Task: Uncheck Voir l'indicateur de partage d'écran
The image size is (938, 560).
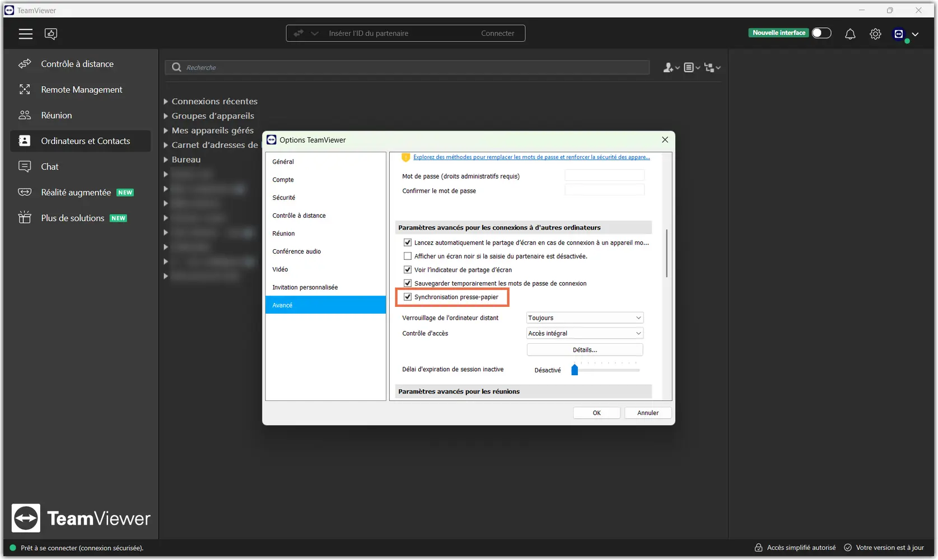Action: 408,269
